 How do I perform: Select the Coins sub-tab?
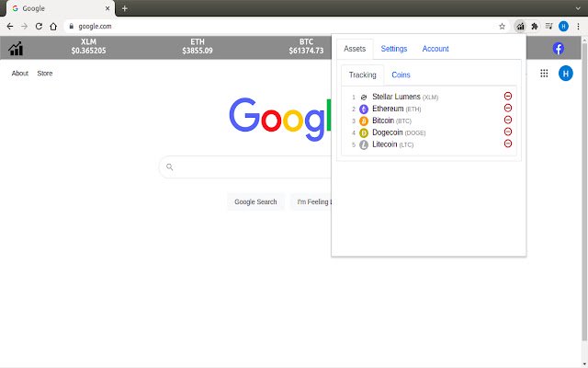pos(401,75)
